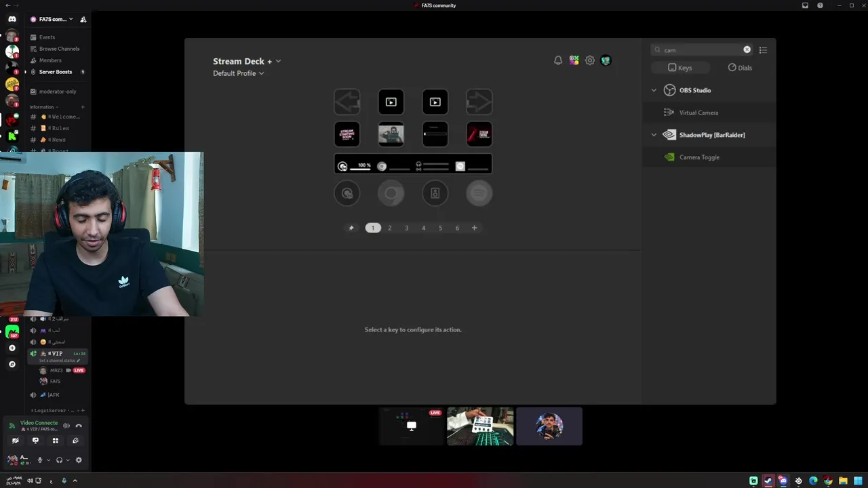
Task: Open microphone input options arrow
Action: (48, 460)
